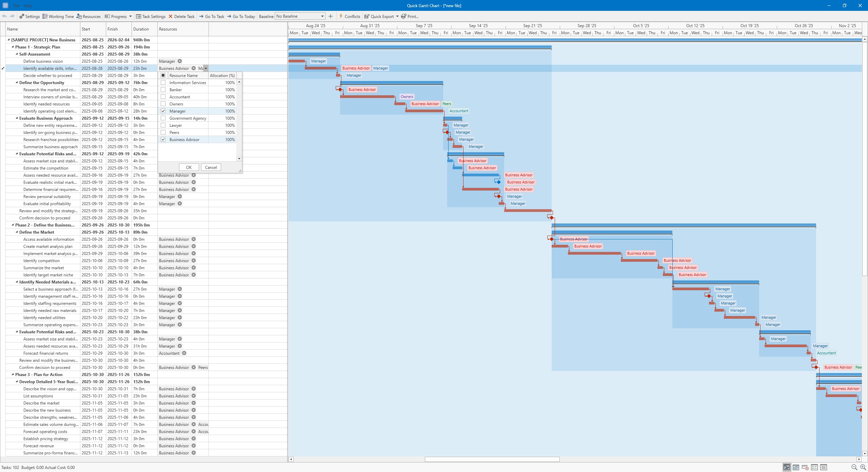Delete the selected task
The image size is (868, 472).
pyautogui.click(x=182, y=16)
